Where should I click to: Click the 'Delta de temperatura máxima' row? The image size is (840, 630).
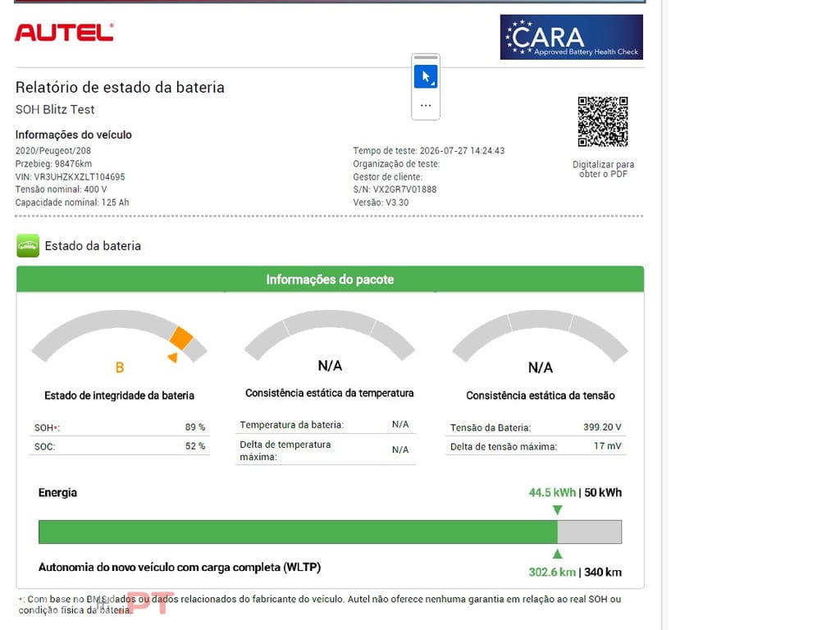coord(326,450)
